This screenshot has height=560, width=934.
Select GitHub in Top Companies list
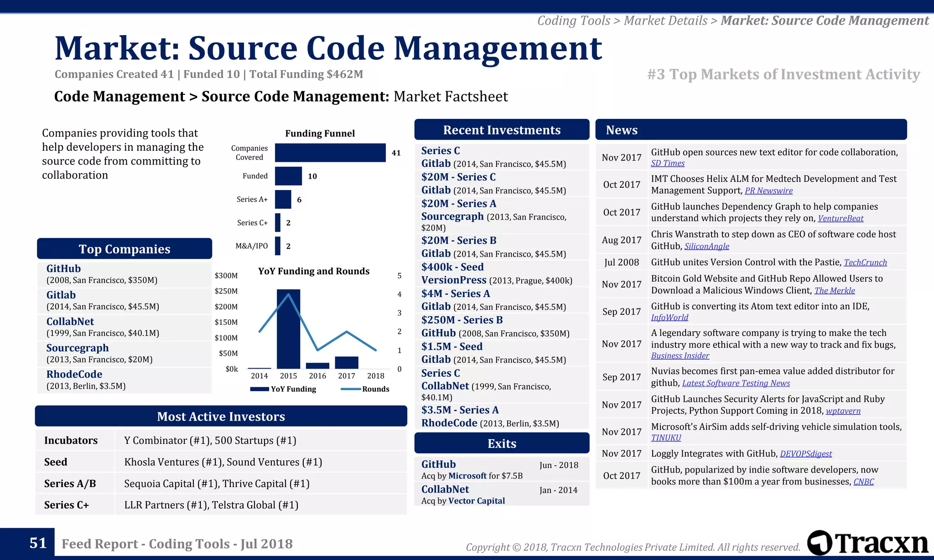[63, 268]
